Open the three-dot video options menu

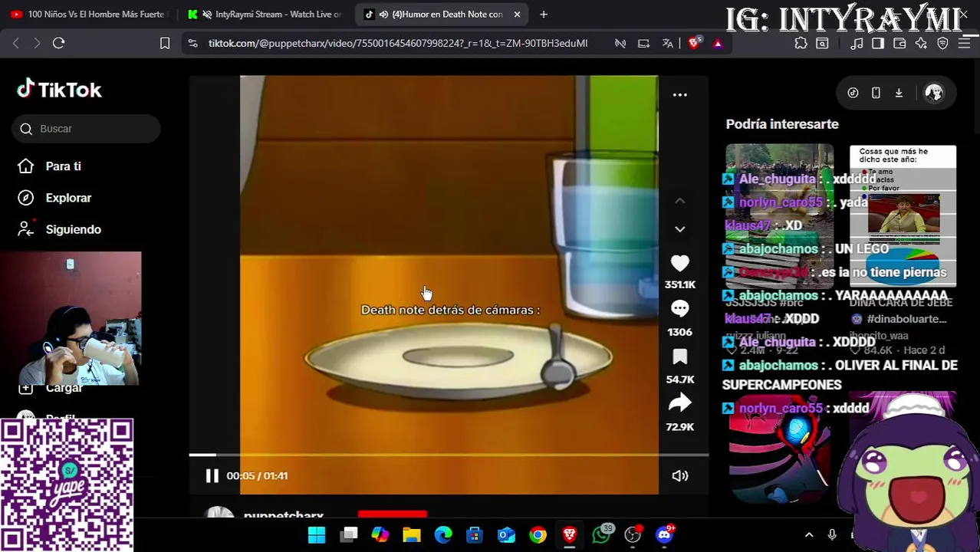(x=679, y=94)
